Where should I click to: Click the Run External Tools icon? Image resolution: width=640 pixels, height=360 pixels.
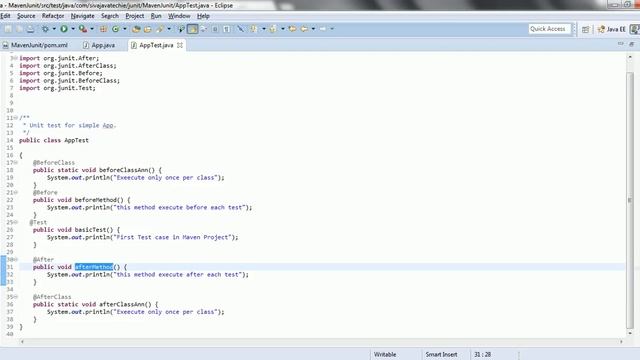[83, 29]
